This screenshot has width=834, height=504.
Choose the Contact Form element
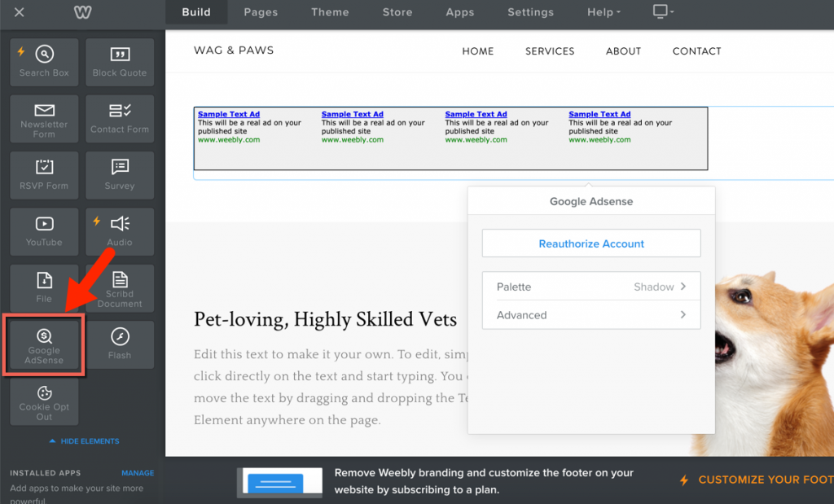click(120, 119)
